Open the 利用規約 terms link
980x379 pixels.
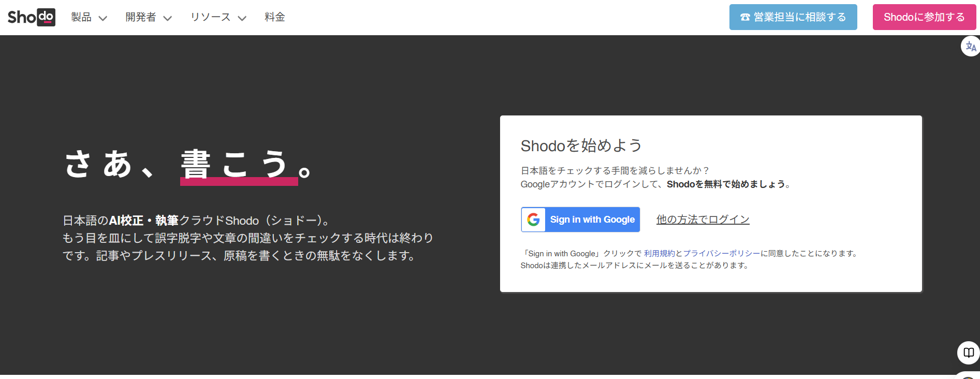[x=659, y=254]
